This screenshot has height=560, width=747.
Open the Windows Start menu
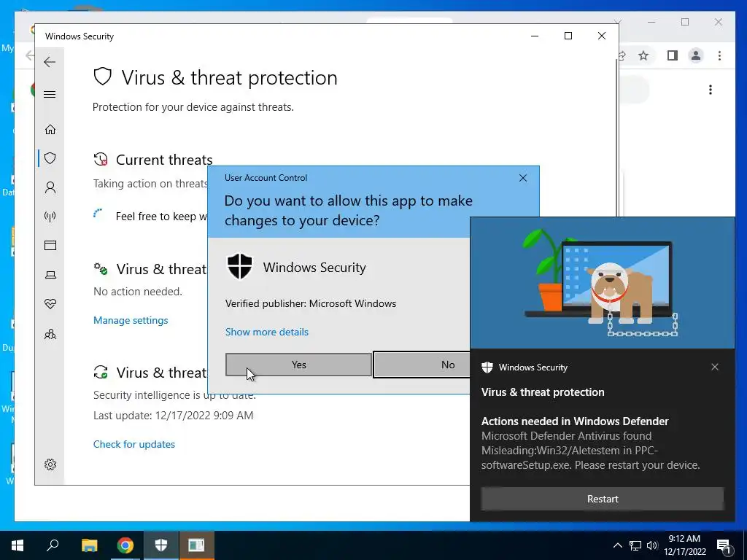pyautogui.click(x=18, y=545)
